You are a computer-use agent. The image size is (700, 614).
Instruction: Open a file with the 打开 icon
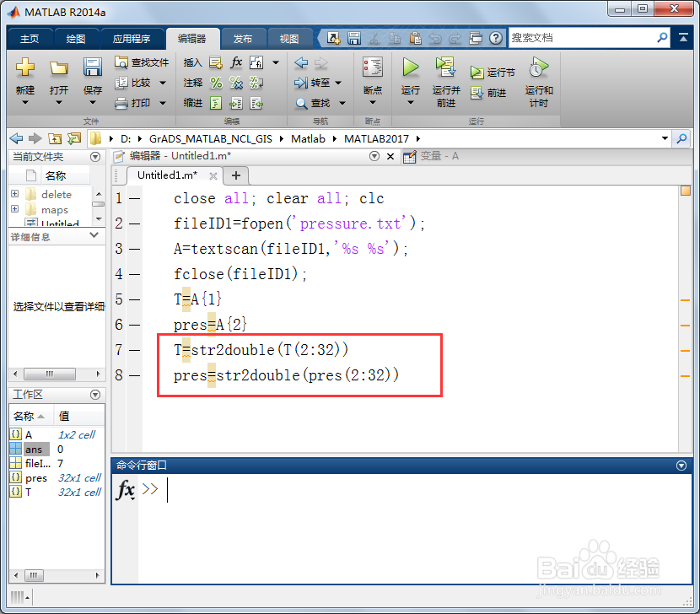[58, 67]
